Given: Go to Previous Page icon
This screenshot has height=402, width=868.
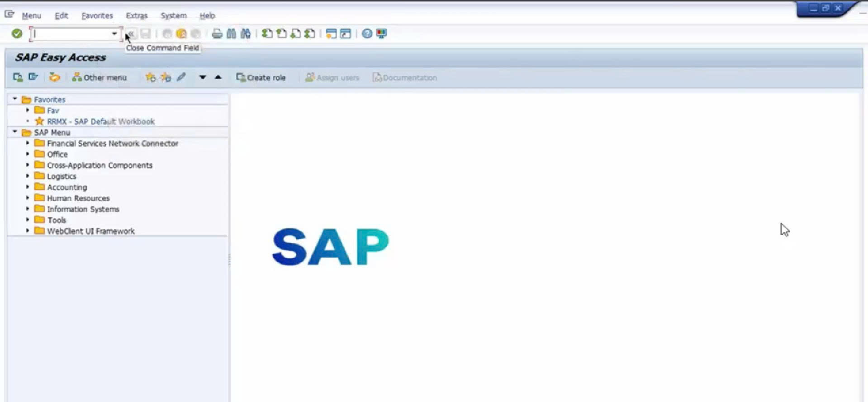Looking at the screenshot, I should coord(281,33).
